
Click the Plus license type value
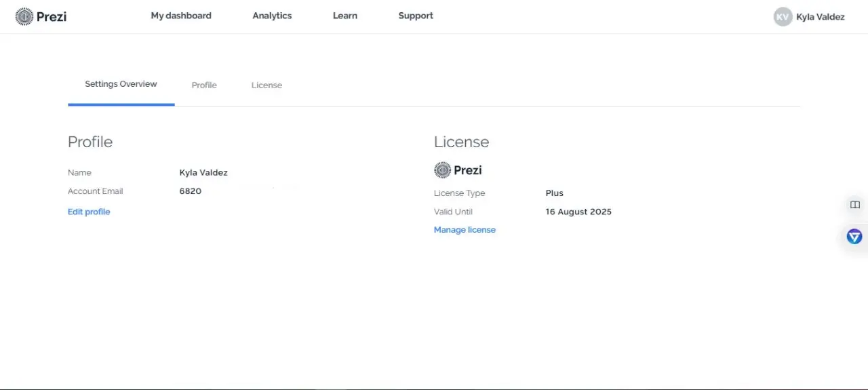(x=554, y=193)
